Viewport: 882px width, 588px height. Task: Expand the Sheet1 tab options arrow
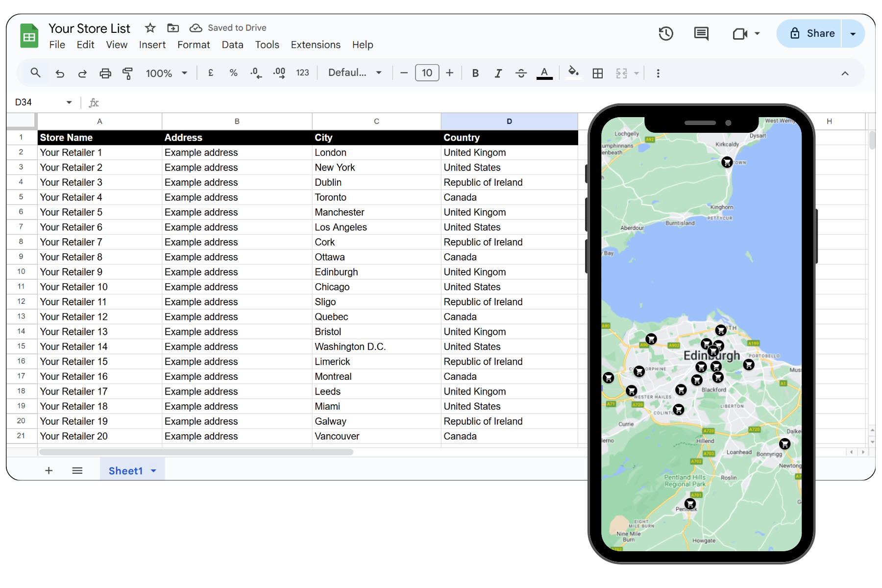154,471
